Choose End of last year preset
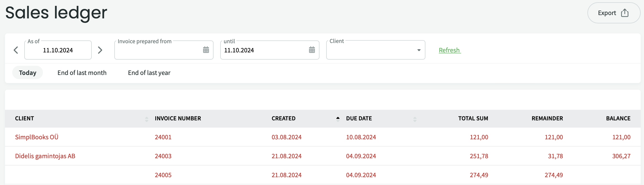644x185 pixels. click(149, 73)
